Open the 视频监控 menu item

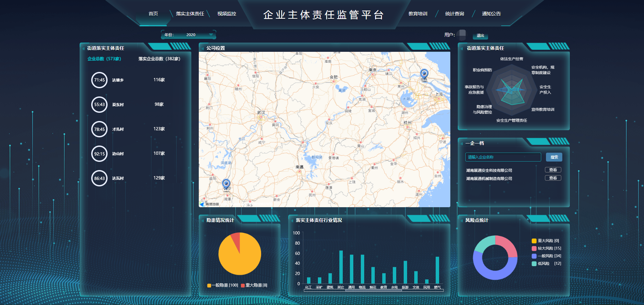coord(227,14)
